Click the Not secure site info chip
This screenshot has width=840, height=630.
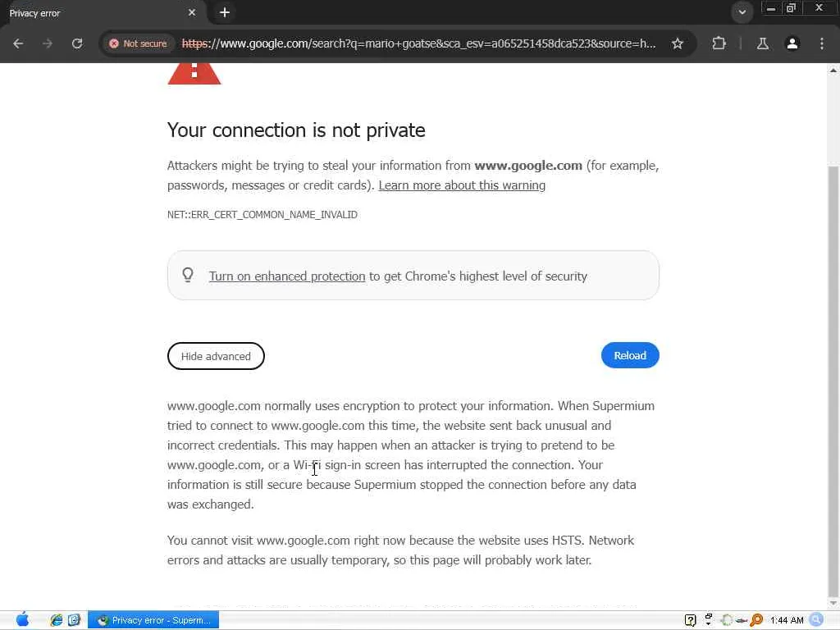point(138,43)
